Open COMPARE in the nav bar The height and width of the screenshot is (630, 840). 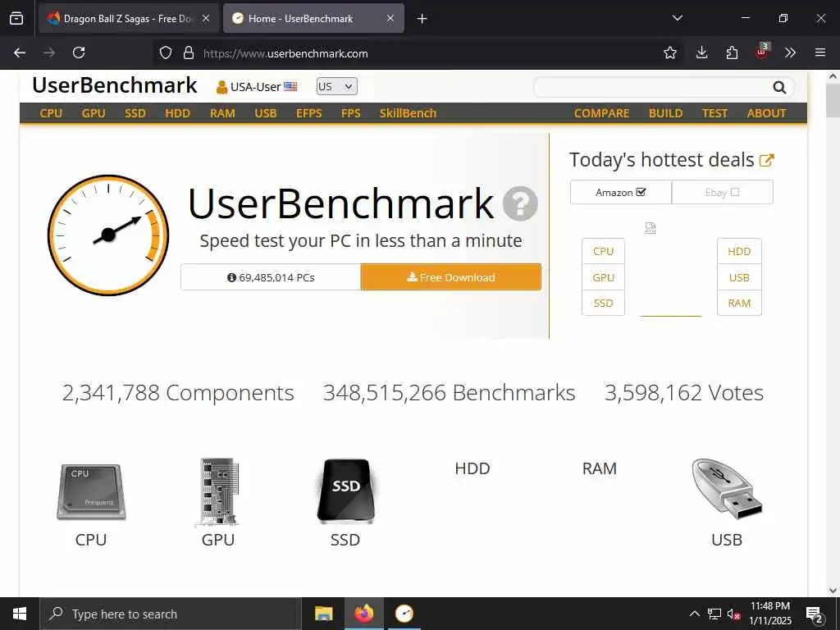click(601, 113)
